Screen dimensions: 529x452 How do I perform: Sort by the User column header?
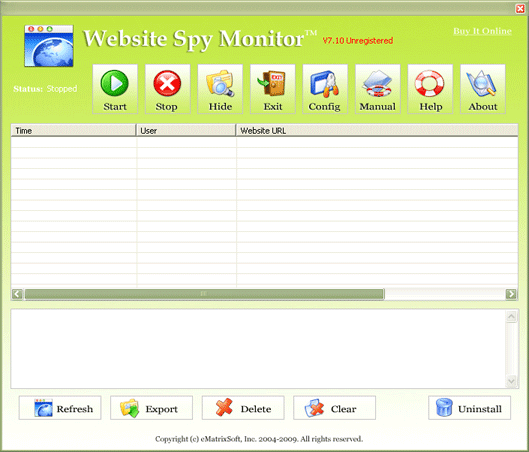(x=186, y=130)
